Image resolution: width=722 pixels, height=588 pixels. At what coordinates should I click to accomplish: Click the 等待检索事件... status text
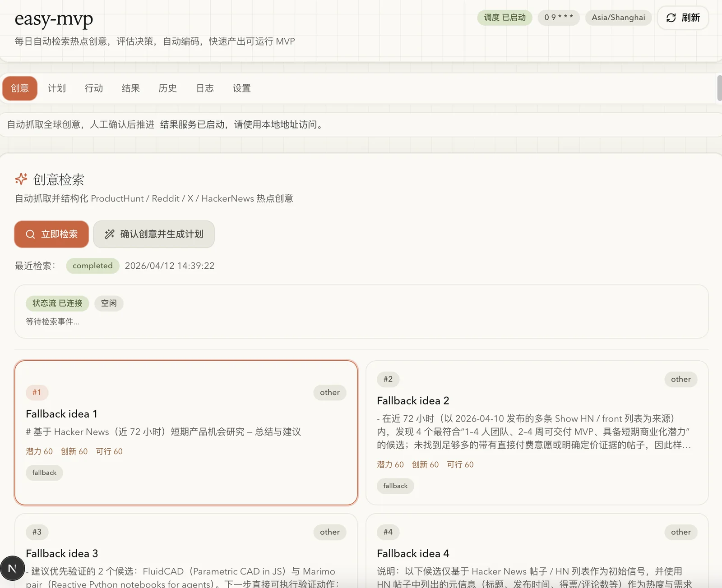(52, 322)
